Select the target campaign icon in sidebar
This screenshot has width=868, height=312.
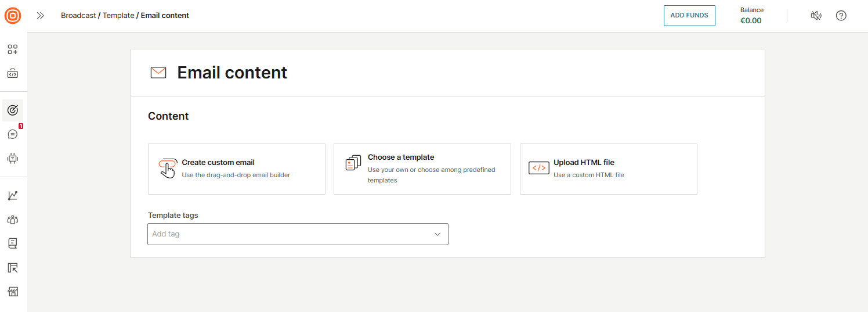pyautogui.click(x=13, y=110)
